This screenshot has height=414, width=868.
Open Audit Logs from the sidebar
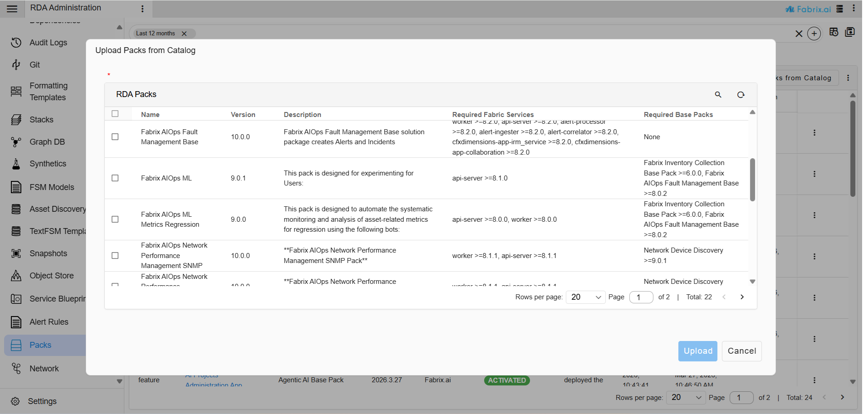(48, 43)
